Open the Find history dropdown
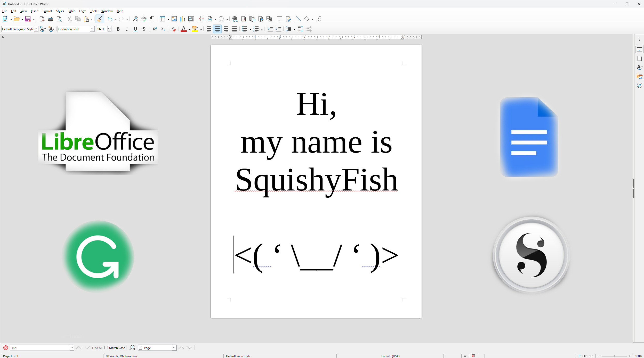Screen dimensions: 644x358 click(72, 348)
